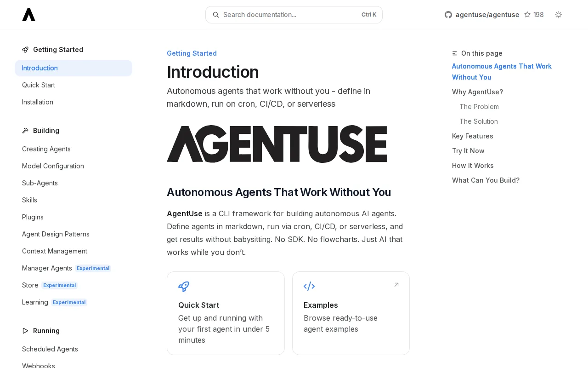Open the Installation page
The height and width of the screenshot is (368, 588).
click(x=73, y=102)
